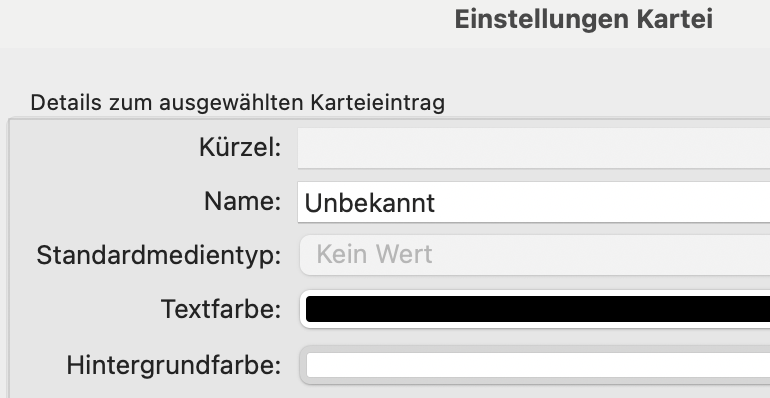Open the Standardmedientyp dropdown
Image resolution: width=770 pixels, height=398 pixels.
click(x=535, y=255)
